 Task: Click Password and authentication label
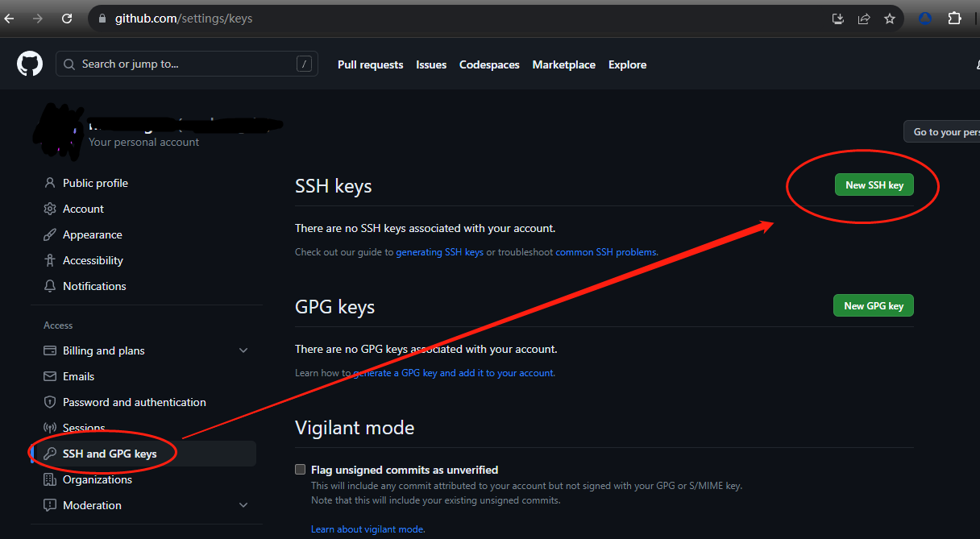(135, 402)
